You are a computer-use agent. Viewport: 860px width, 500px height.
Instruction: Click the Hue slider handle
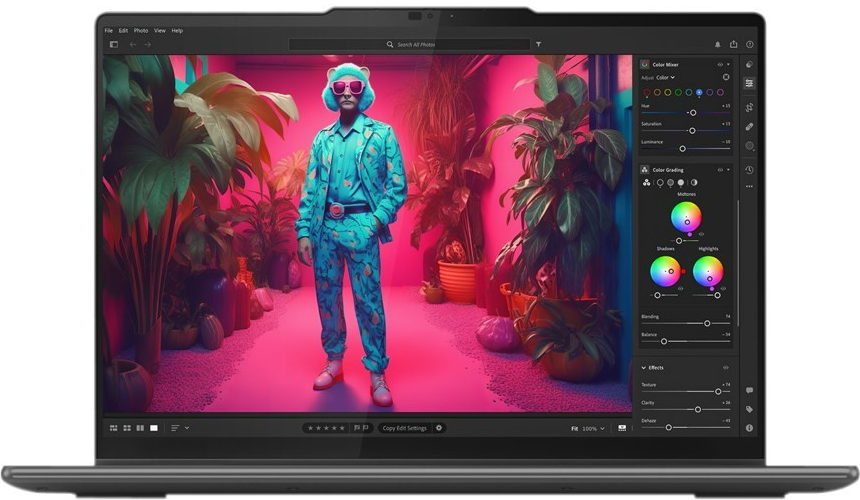tap(693, 112)
